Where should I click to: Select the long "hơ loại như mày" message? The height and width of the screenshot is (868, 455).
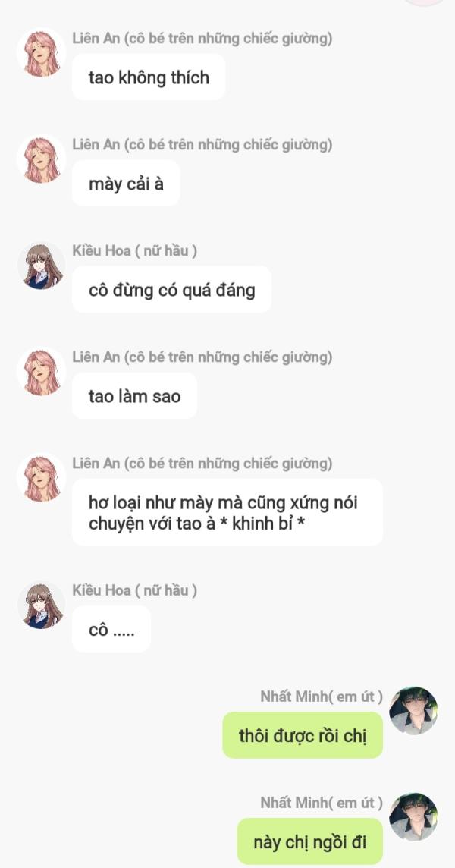point(227,512)
